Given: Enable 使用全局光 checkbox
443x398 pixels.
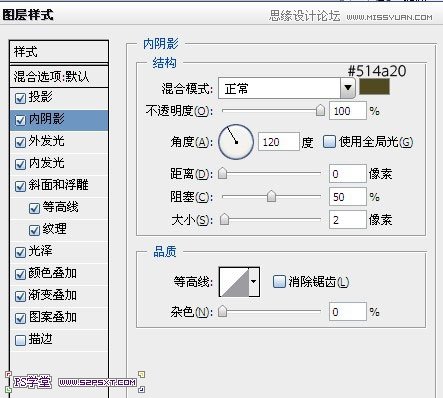Looking at the screenshot, I should pos(329,142).
